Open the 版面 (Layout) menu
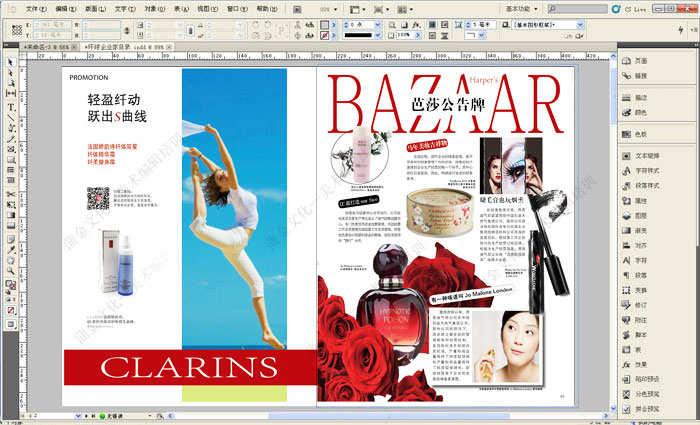Image resolution: width=700 pixels, height=425 pixels. click(95, 9)
